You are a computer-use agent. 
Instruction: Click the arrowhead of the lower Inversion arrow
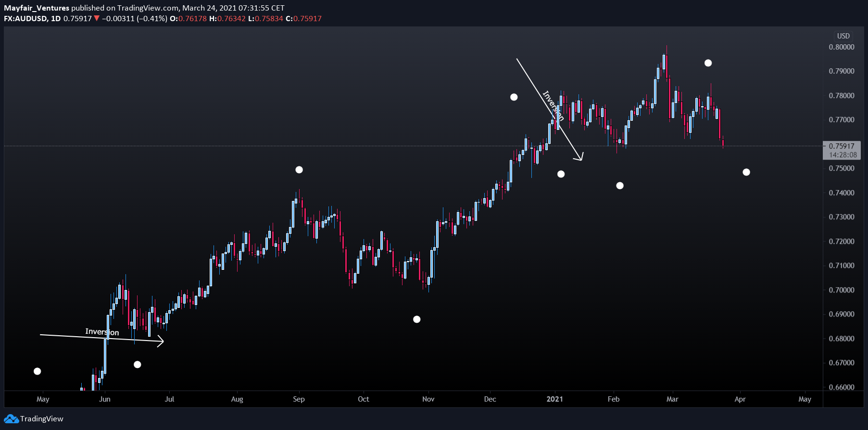161,341
